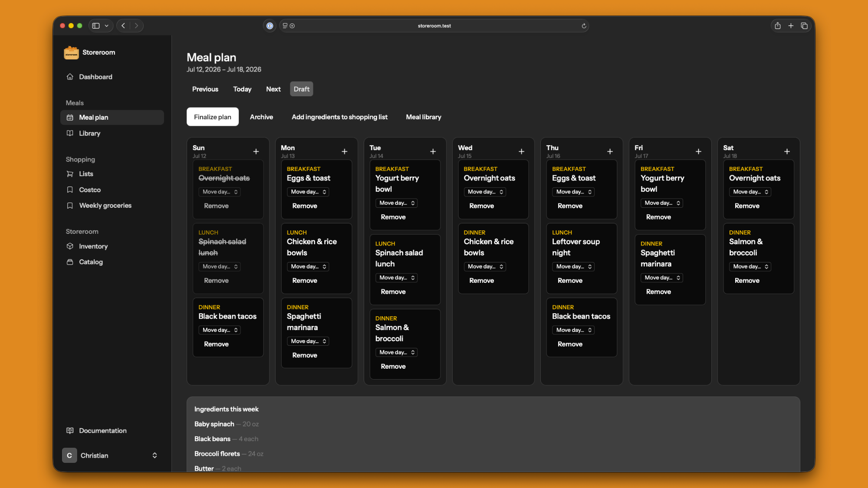Show browser tab overview icon
The width and height of the screenshot is (868, 488).
pyautogui.click(x=804, y=26)
